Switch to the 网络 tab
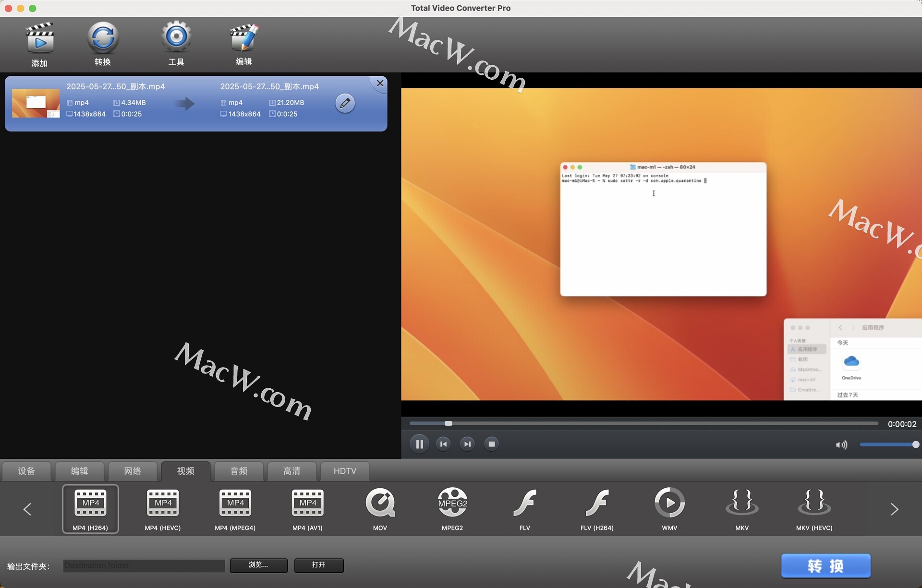Screen dimensions: 922x588 pos(133,471)
